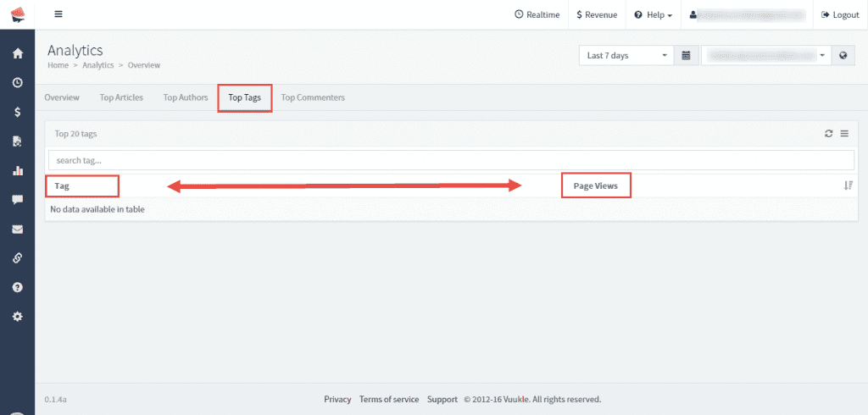
Task: Open the bar chart analytics sidebar icon
Action: [x=17, y=170]
